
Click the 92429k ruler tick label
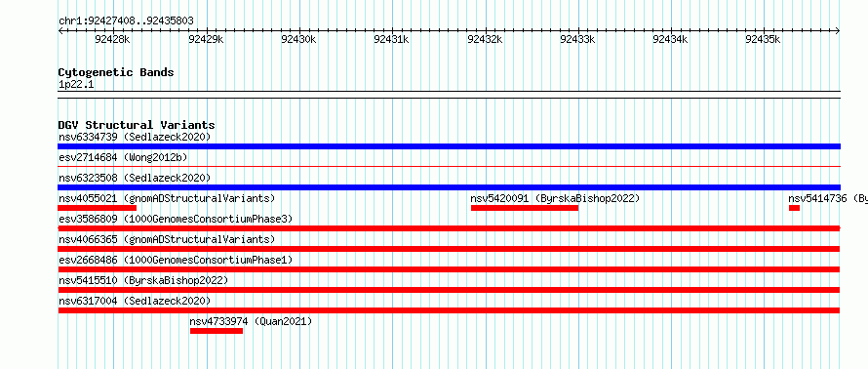[x=206, y=39]
